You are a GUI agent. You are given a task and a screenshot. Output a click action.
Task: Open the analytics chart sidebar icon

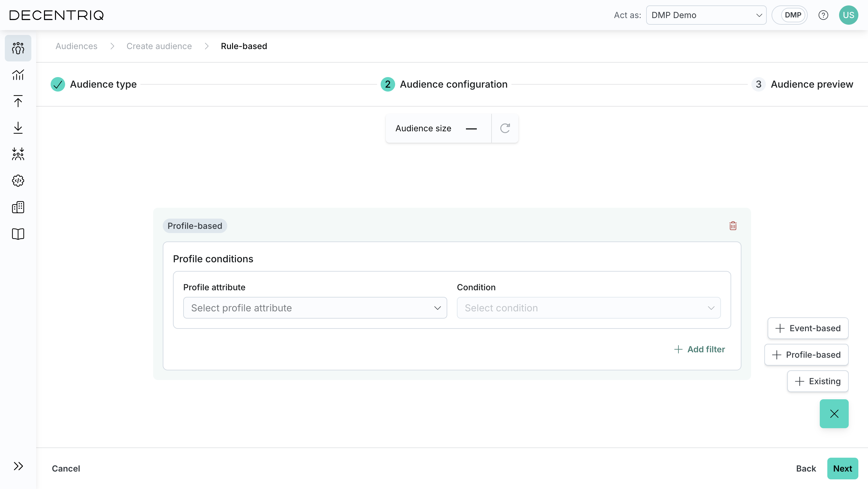(18, 75)
